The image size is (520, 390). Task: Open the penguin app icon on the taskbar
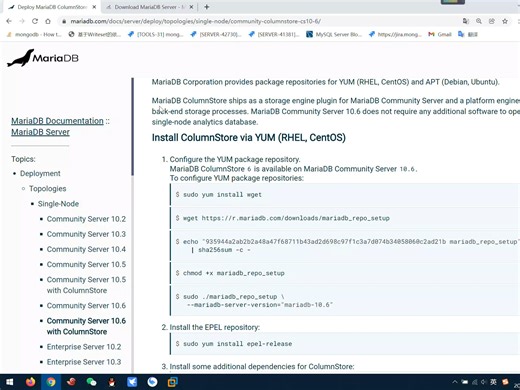112,382
